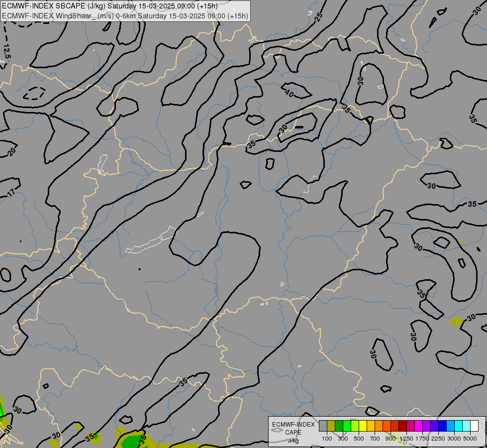Image resolution: width=487 pixels, height=448 pixels.
Task: Select the white swatch at legend end
Action: 474,426
